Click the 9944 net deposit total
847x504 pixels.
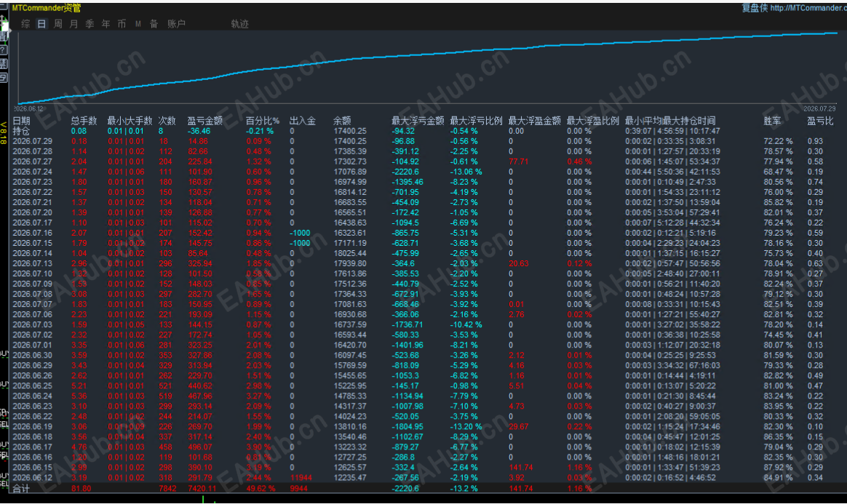[299, 488]
